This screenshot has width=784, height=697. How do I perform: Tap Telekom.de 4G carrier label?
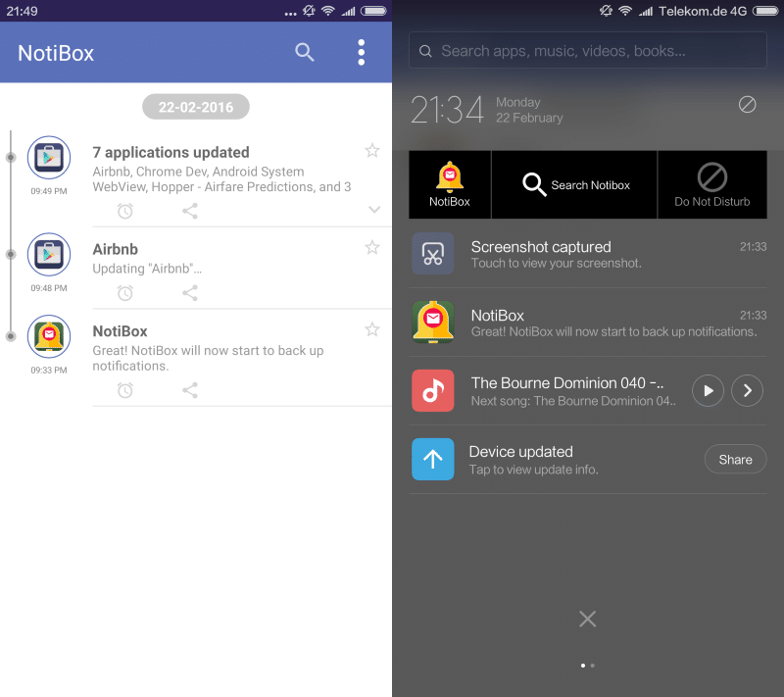[x=703, y=11]
